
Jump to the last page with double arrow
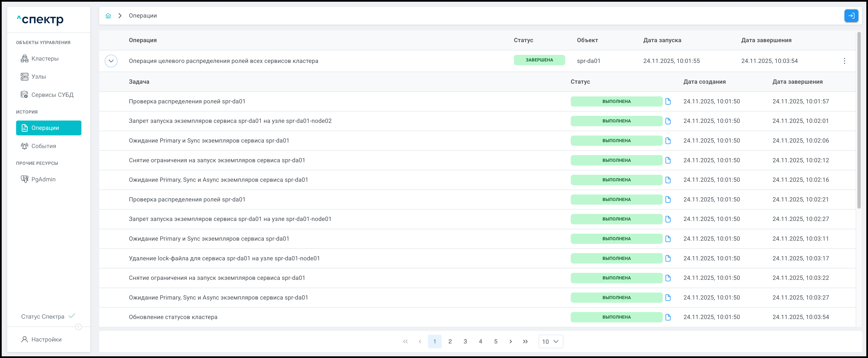525,341
